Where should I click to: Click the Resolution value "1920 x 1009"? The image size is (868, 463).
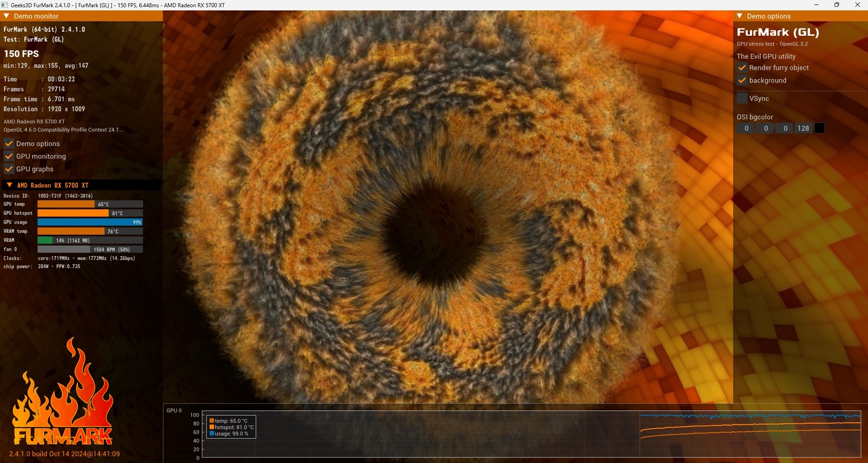[67, 109]
